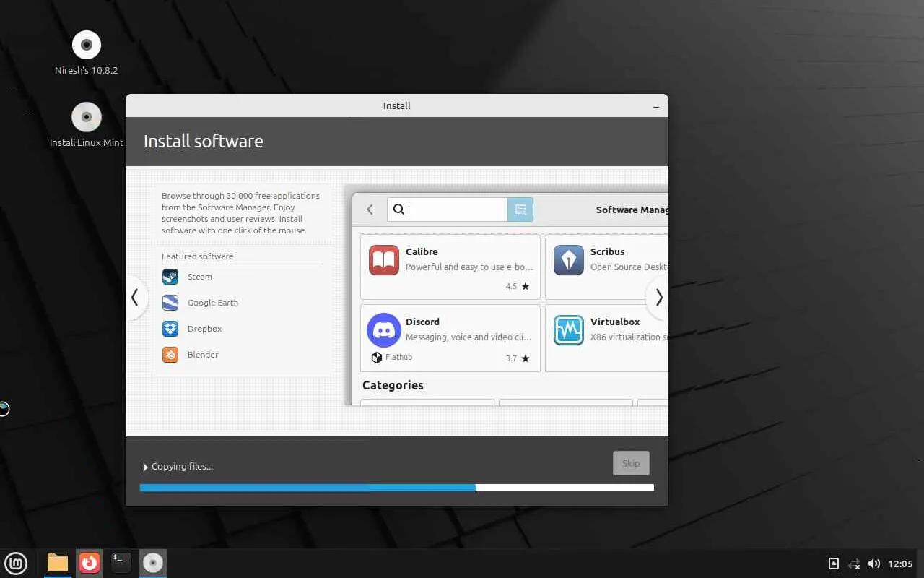924x578 pixels.
Task: Click the Featured software heading
Action: click(x=198, y=256)
